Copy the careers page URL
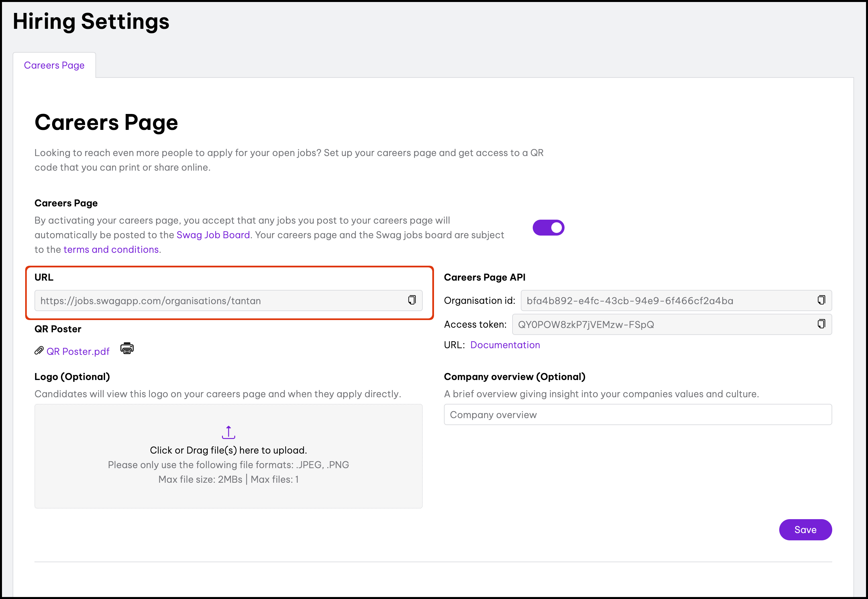868x599 pixels. point(412,300)
